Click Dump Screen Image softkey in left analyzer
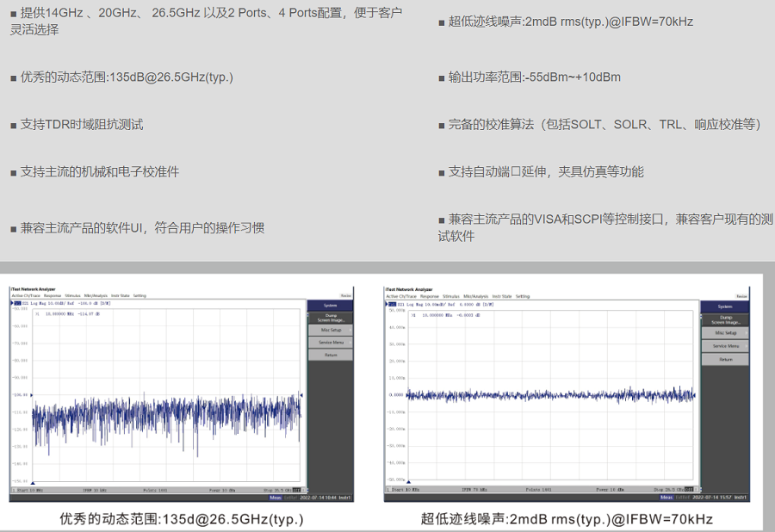 (330, 318)
